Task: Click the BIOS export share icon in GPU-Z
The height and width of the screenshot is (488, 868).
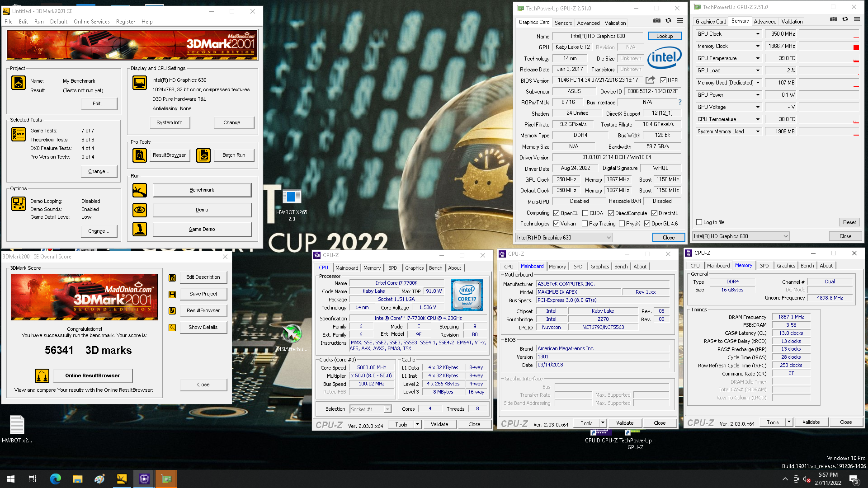Action: click(x=650, y=80)
